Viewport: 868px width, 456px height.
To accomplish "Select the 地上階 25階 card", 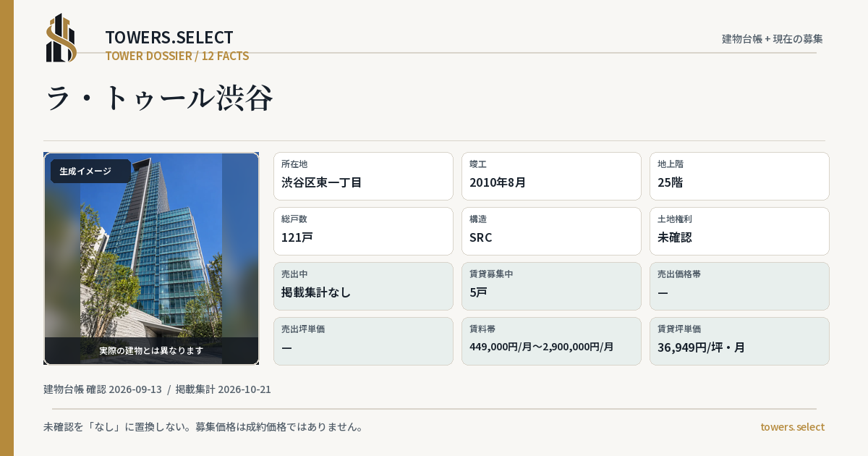I will click(739, 176).
